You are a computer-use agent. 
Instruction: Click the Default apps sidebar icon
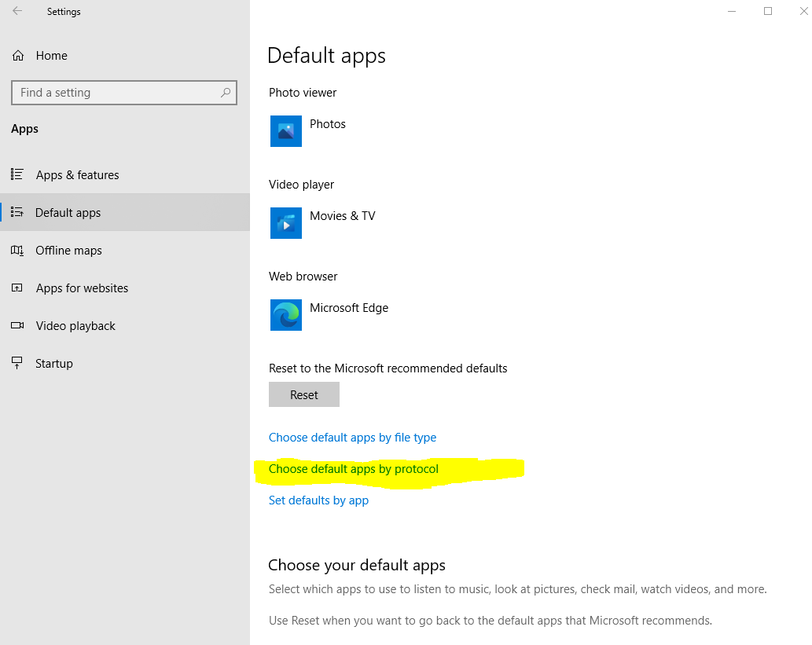[x=17, y=212]
